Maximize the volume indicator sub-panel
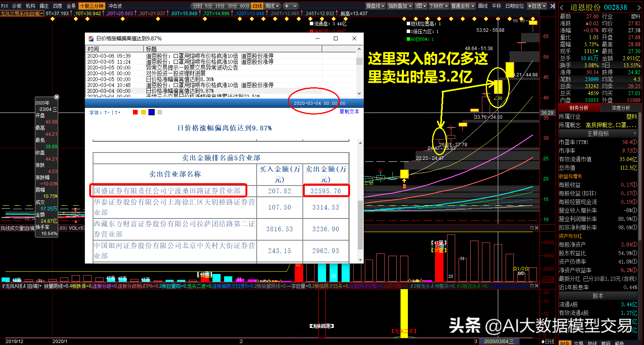This screenshot has width=644, height=345. 532,228
